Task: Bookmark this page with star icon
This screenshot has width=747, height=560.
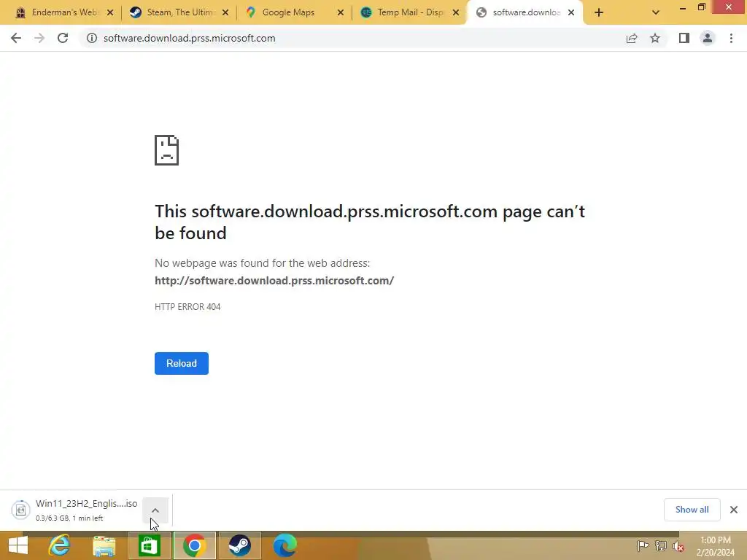Action: (655, 38)
